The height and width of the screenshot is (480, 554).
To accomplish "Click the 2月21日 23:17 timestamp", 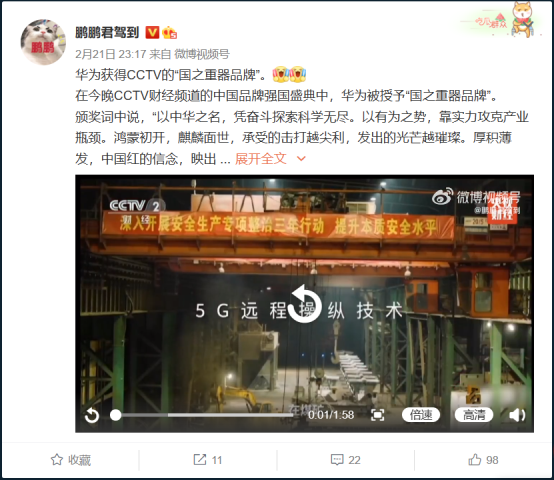I will [x=111, y=54].
